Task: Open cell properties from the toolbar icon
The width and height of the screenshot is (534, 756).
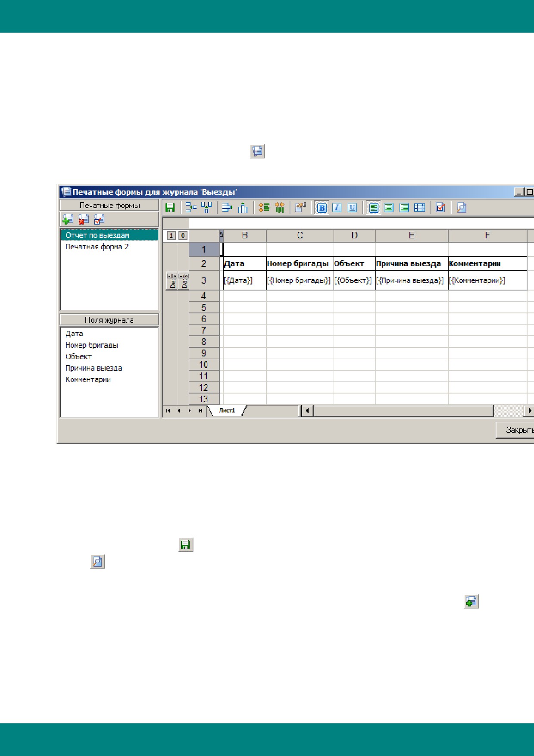Action: [300, 208]
